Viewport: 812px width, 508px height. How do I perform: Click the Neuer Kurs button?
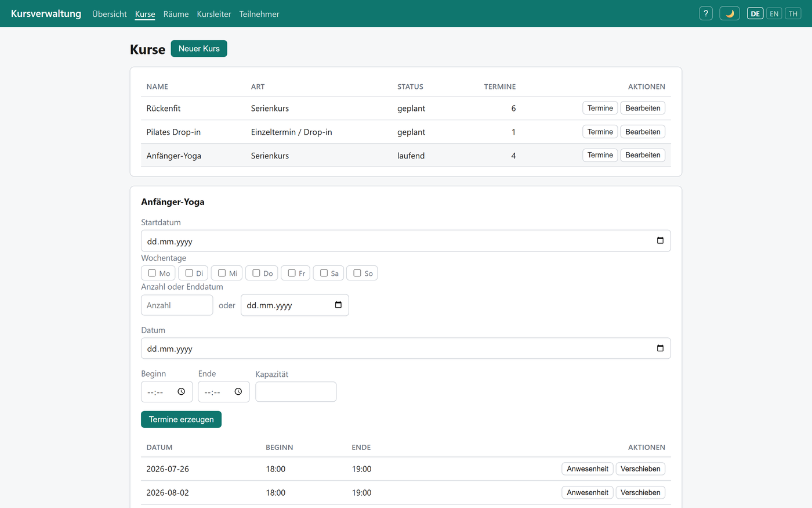coord(199,49)
